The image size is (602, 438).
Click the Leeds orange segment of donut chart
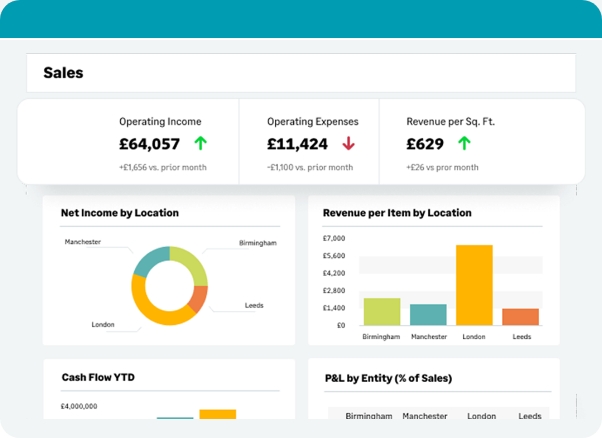point(199,298)
